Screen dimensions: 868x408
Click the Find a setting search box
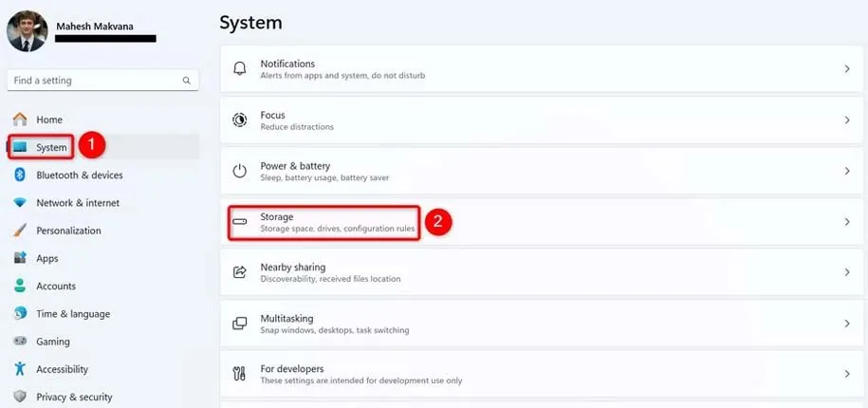point(95,81)
